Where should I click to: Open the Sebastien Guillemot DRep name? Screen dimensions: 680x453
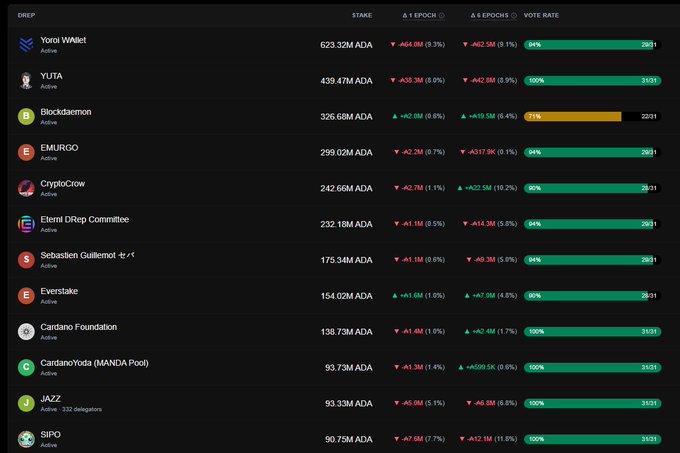(87, 255)
